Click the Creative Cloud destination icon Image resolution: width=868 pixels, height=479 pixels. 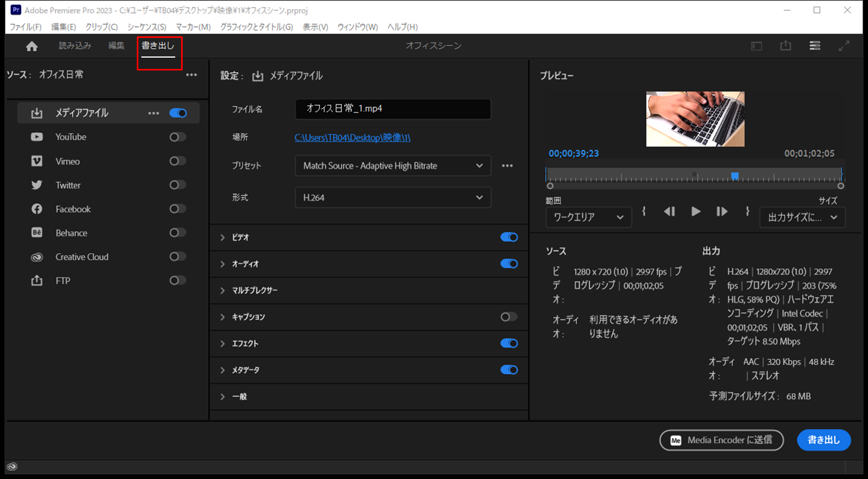point(36,257)
